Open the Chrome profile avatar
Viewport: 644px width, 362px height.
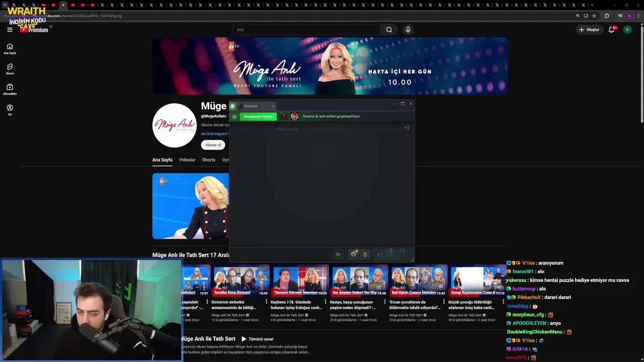point(628,16)
